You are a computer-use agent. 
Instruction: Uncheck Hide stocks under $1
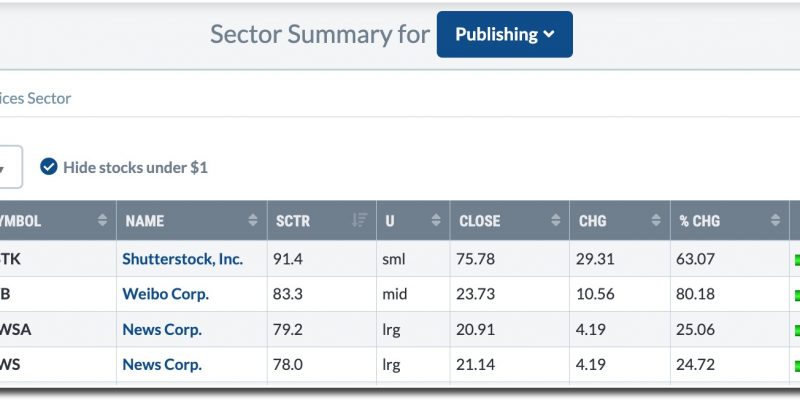coord(49,167)
